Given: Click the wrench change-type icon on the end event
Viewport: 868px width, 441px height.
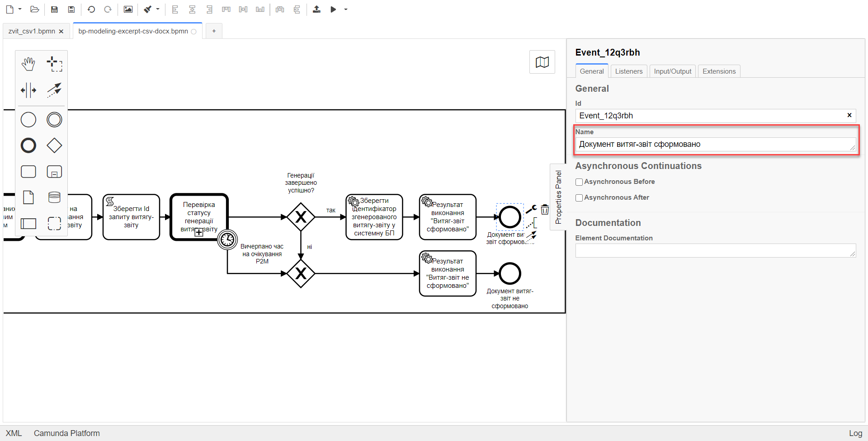Looking at the screenshot, I should (x=531, y=209).
